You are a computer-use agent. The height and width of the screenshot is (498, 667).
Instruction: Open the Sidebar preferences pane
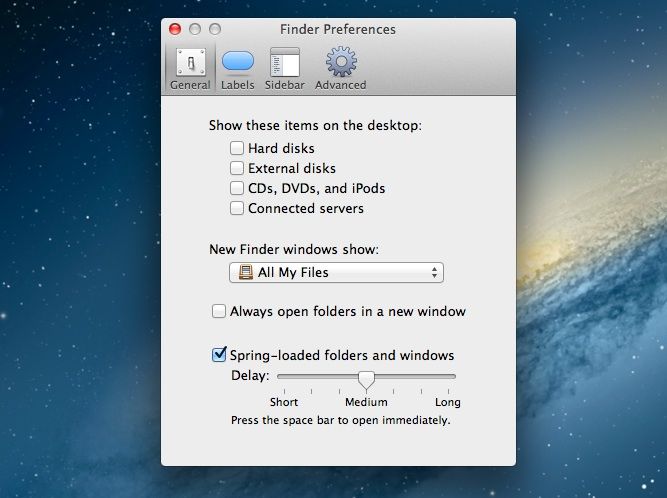click(284, 68)
